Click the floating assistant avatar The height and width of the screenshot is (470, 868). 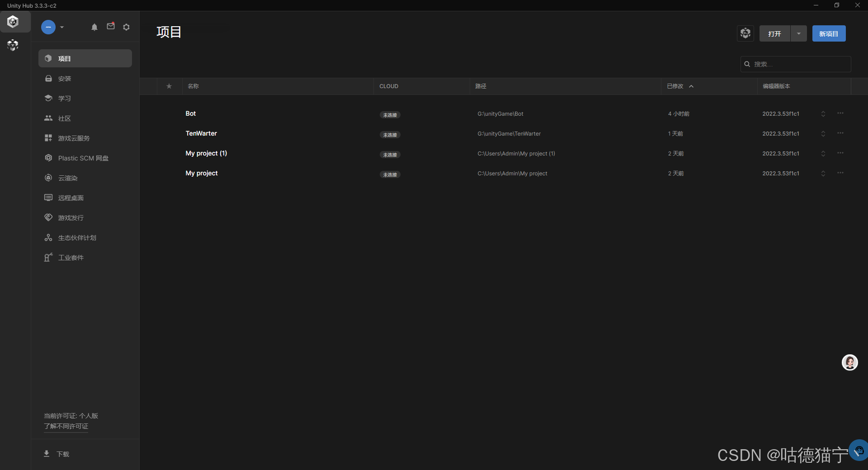coord(850,362)
